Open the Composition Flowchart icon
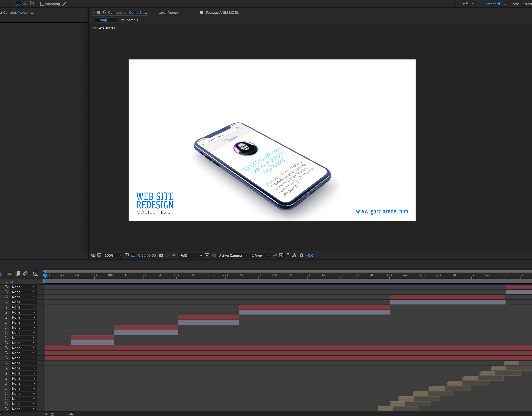 (x=294, y=255)
